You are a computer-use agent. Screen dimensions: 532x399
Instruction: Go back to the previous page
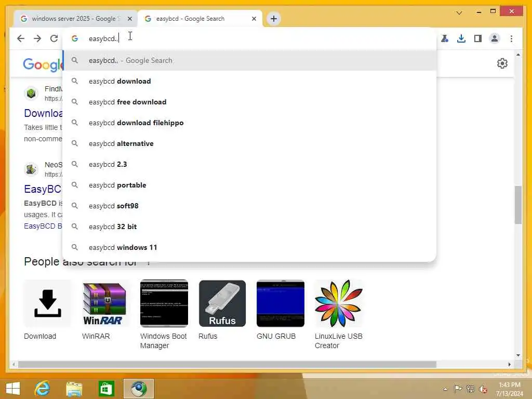click(x=21, y=38)
